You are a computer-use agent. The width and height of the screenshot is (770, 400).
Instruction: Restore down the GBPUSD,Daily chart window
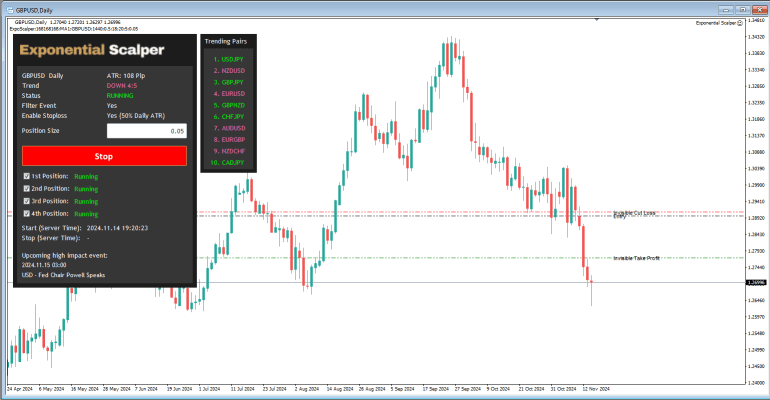tap(743, 9)
